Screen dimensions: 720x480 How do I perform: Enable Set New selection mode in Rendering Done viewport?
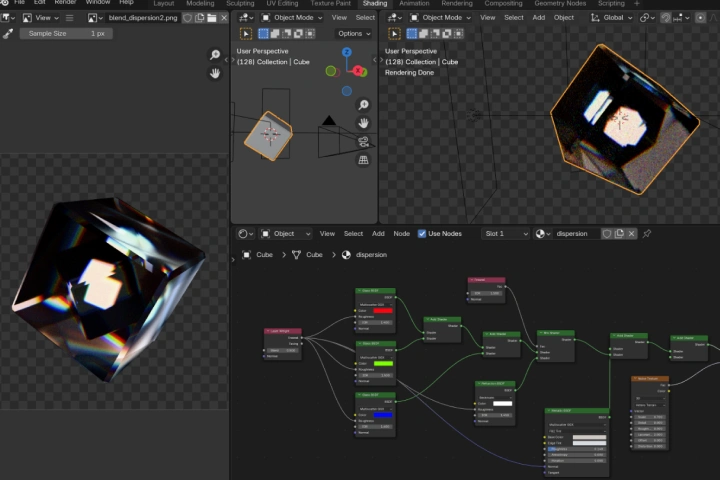pos(411,34)
